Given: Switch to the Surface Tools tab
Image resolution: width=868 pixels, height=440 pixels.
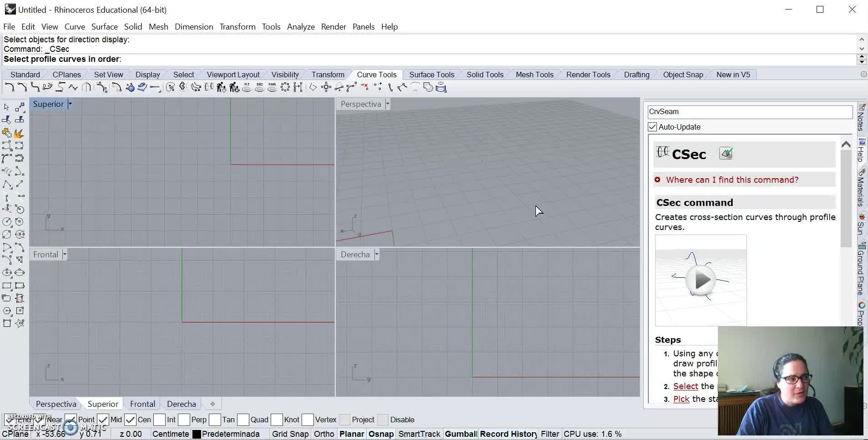Looking at the screenshot, I should tap(431, 75).
